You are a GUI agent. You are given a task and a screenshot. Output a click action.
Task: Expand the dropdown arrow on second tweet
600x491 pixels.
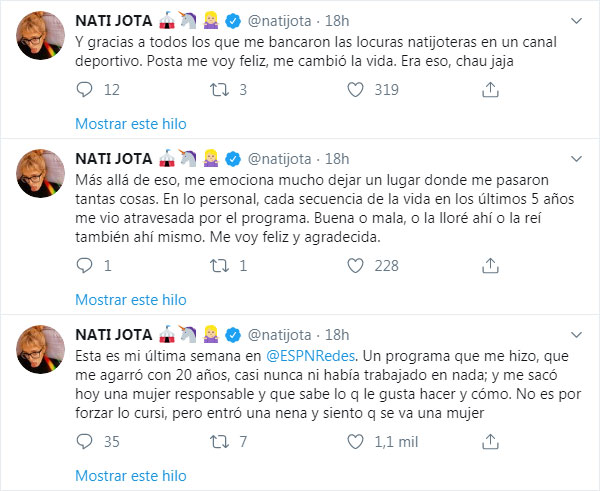[577, 159]
